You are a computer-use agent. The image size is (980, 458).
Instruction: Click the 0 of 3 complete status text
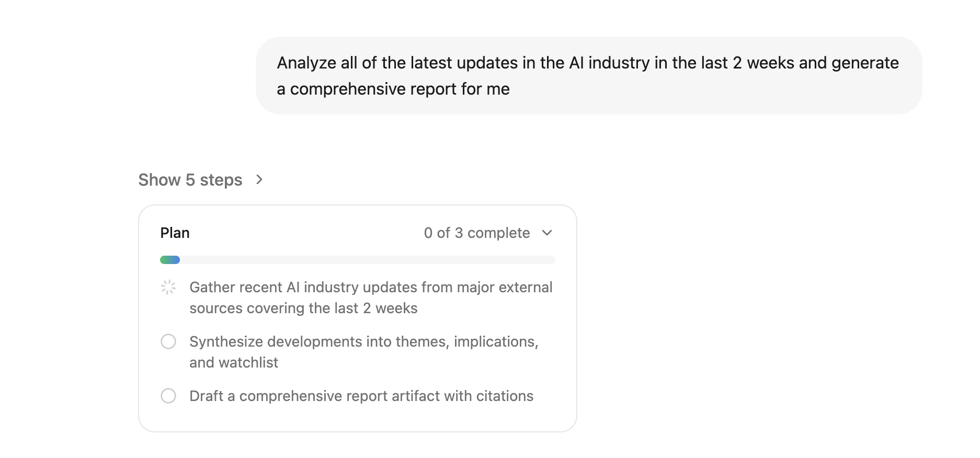[x=476, y=233]
